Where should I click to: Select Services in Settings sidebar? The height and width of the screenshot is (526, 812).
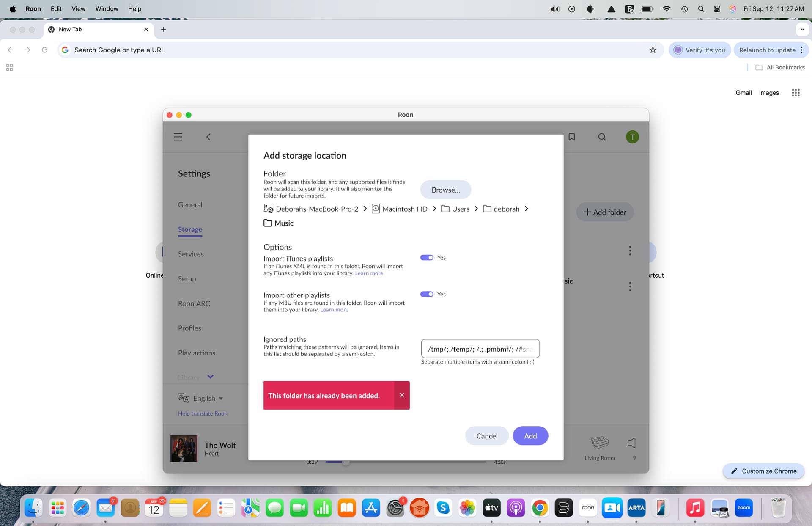click(x=191, y=254)
